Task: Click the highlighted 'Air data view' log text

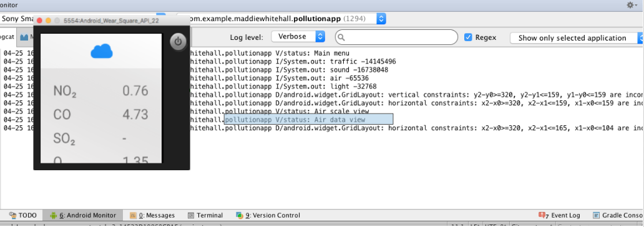Action: (308, 120)
